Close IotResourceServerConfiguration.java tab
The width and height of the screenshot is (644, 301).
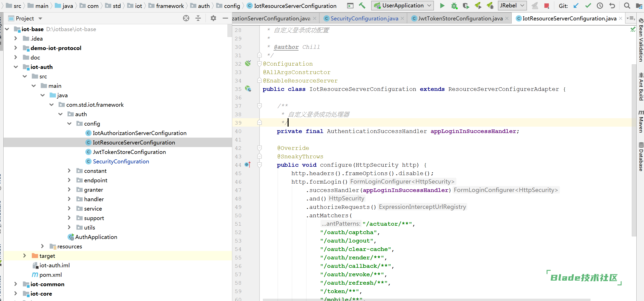tap(621, 18)
